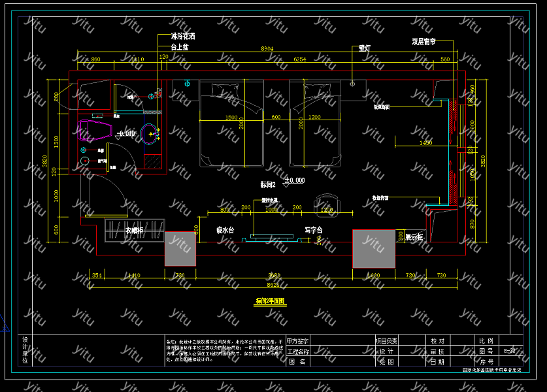
Task: Click the 淋浴花洒 leader label
Action: pyautogui.click(x=183, y=37)
